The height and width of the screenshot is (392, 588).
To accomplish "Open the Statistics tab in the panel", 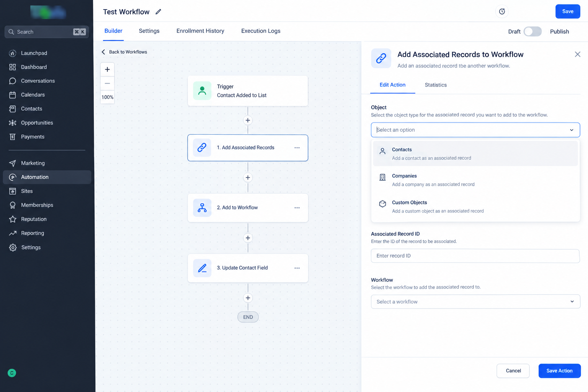I will [x=436, y=85].
